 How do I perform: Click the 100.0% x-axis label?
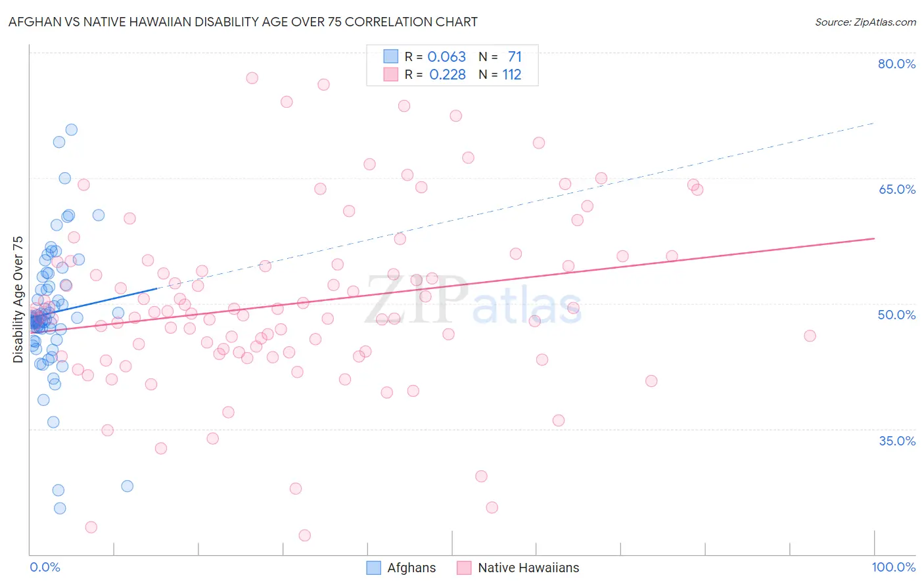click(893, 567)
